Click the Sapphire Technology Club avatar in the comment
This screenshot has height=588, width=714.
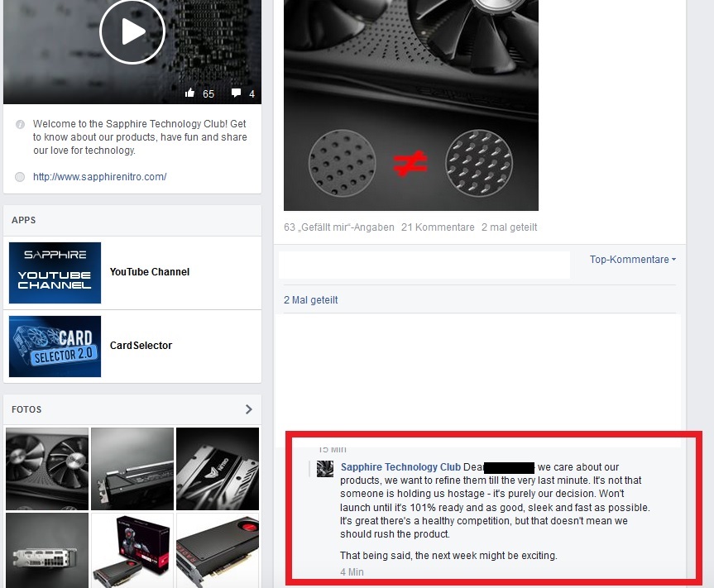[x=324, y=469]
